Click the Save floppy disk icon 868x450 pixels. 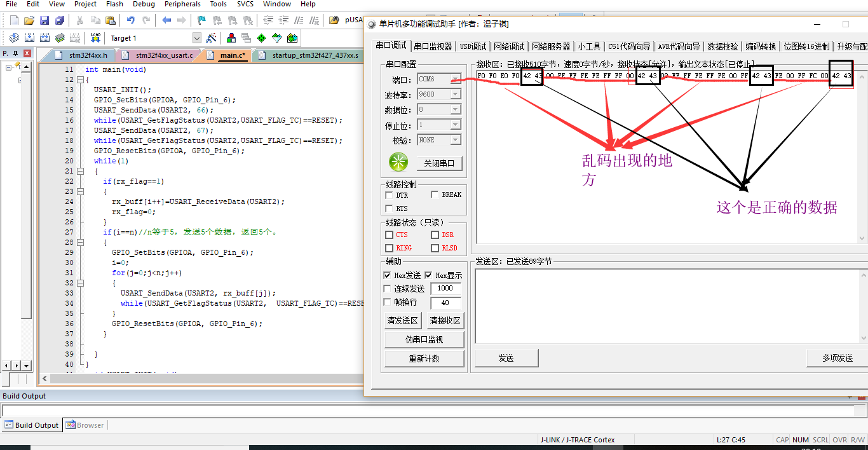click(44, 20)
